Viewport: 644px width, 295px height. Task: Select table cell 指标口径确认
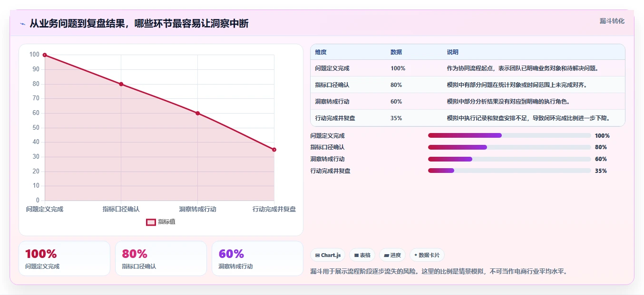click(332, 85)
